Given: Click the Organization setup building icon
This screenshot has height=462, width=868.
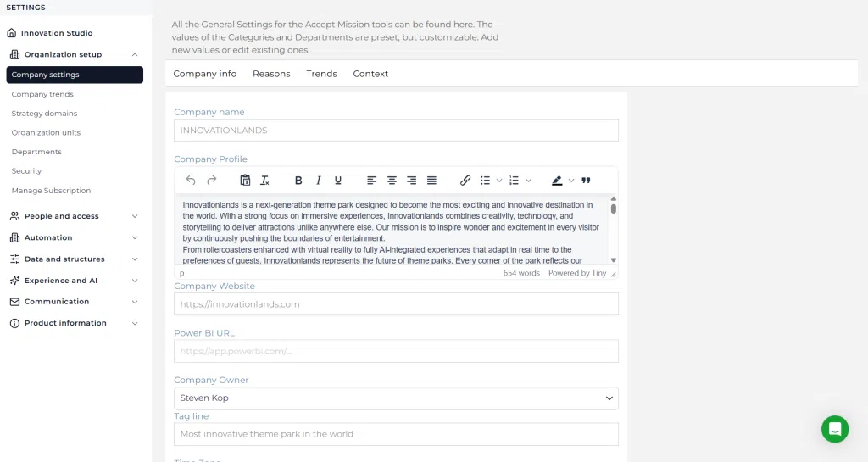Looking at the screenshot, I should (15, 54).
